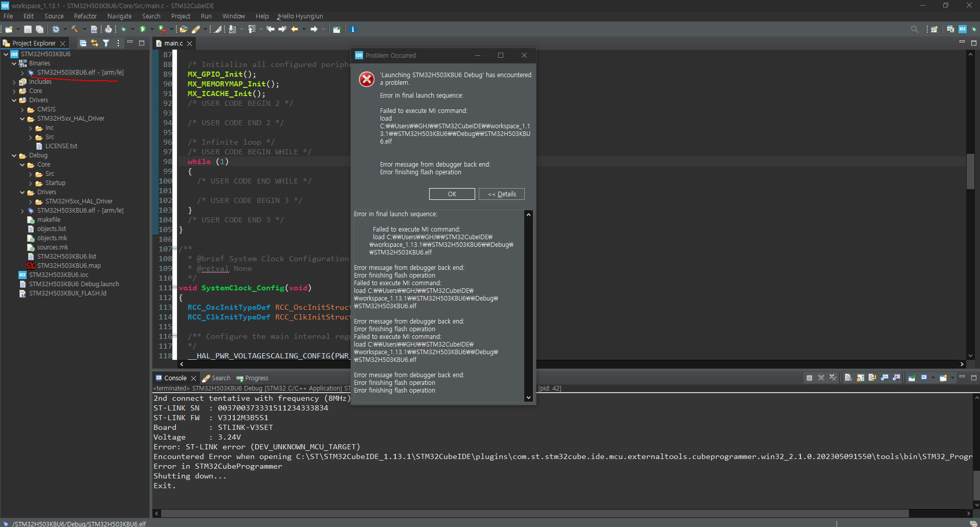Open the Project menu

pyautogui.click(x=181, y=16)
